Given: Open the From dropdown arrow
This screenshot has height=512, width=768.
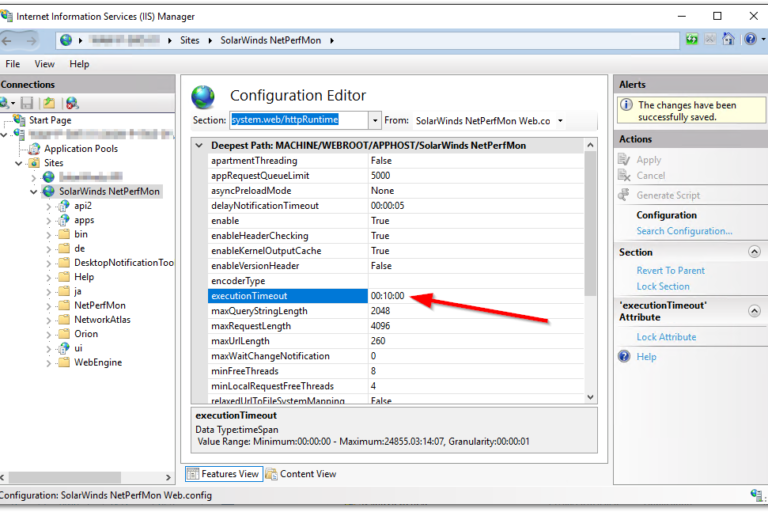Looking at the screenshot, I should [560, 121].
